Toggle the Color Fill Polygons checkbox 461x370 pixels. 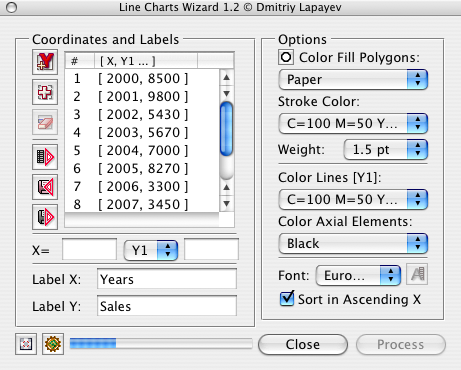click(286, 57)
